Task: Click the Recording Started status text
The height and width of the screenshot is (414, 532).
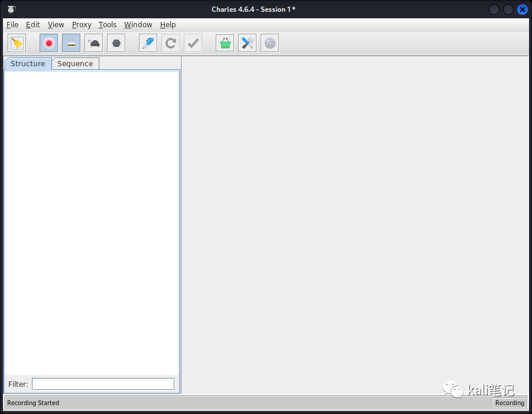Action: click(33, 403)
